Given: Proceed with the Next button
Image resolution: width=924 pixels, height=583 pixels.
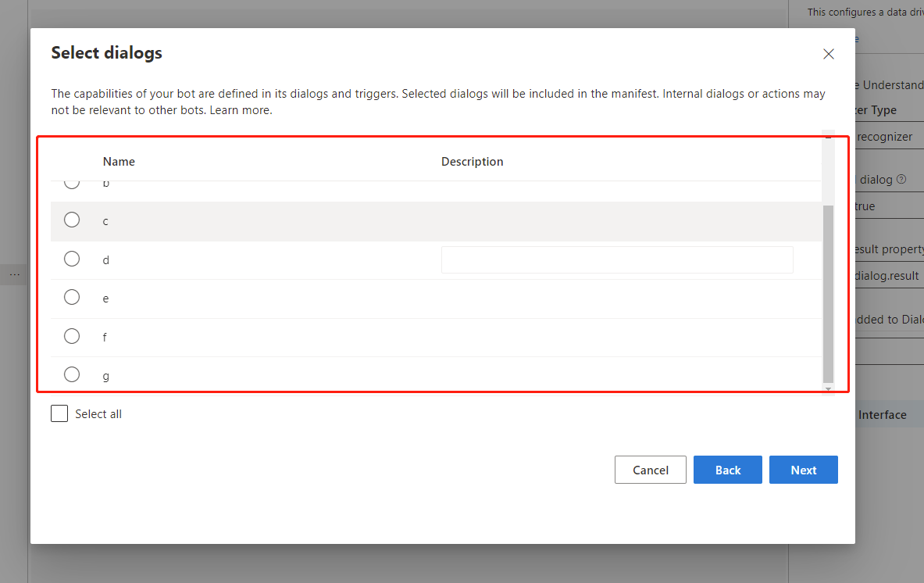Looking at the screenshot, I should tap(803, 470).
